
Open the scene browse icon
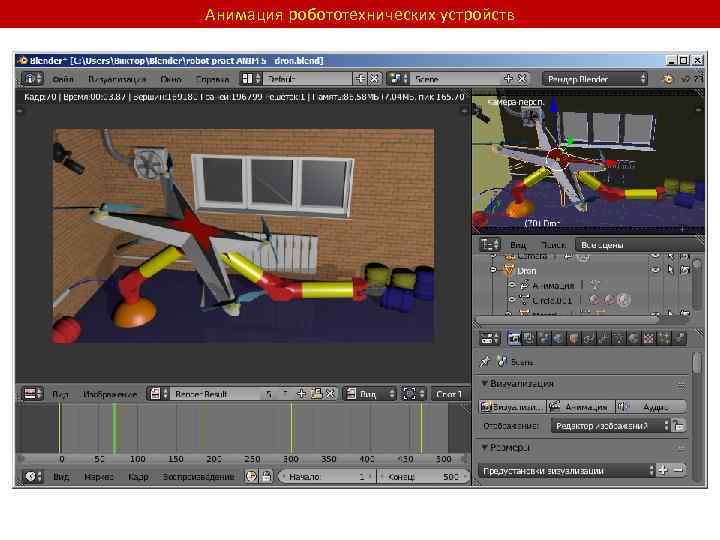coord(399,79)
